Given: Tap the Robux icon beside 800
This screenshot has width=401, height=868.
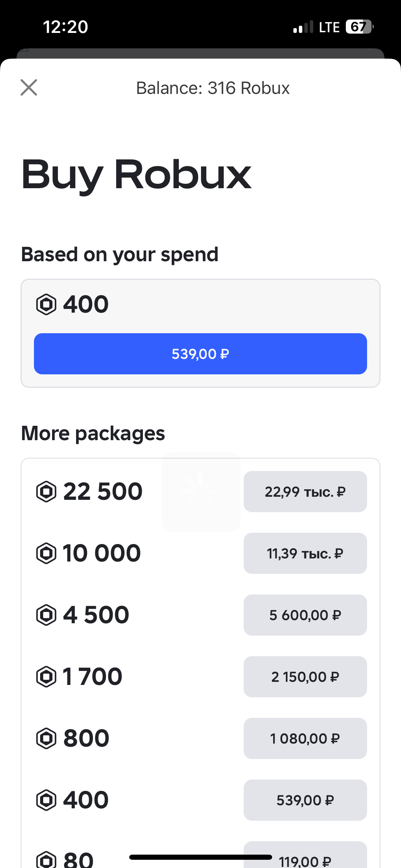Looking at the screenshot, I should point(46,738).
